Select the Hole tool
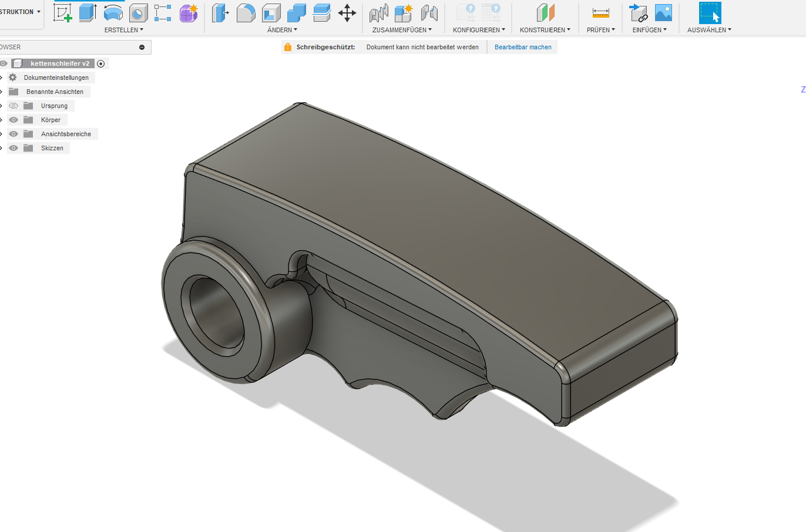The width and height of the screenshot is (806, 532). pyautogui.click(x=138, y=12)
